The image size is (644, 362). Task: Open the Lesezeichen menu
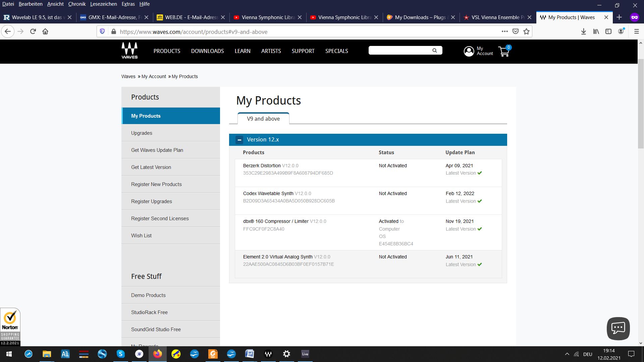[103, 4]
